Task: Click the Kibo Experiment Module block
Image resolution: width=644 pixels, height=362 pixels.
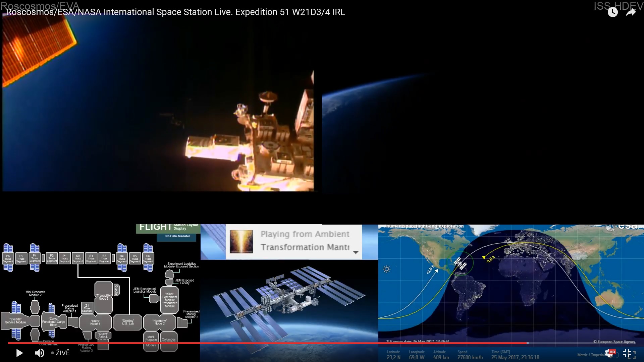Action: click(x=169, y=300)
